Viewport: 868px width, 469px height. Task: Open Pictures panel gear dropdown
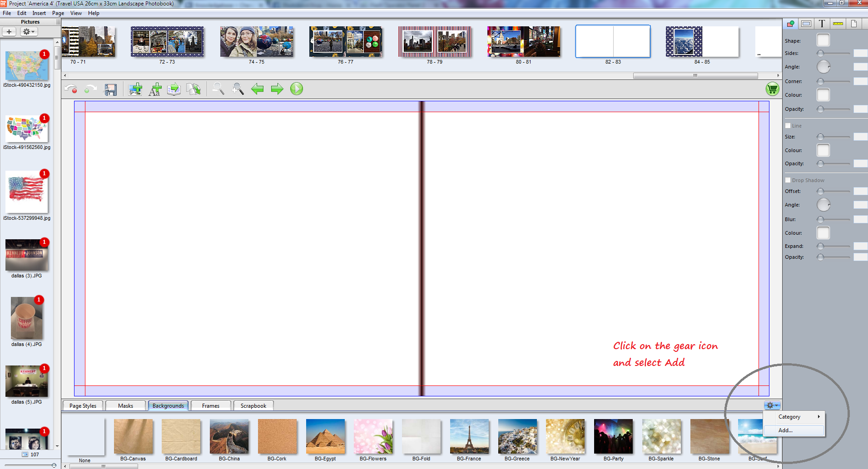tap(29, 32)
